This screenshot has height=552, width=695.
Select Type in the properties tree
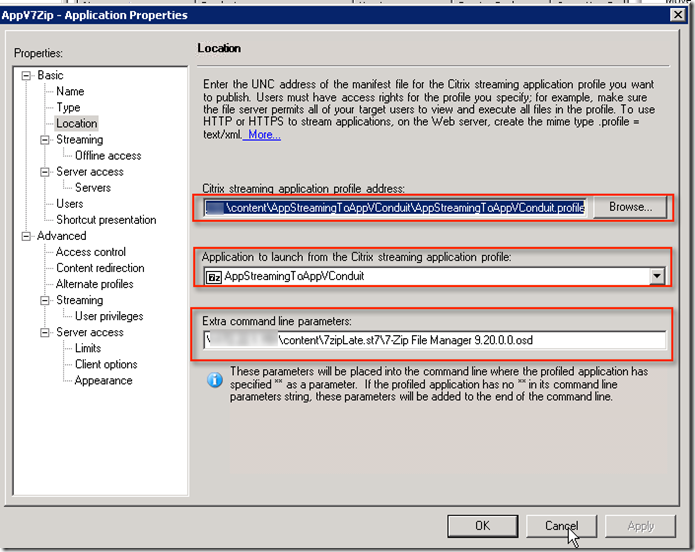point(68,107)
